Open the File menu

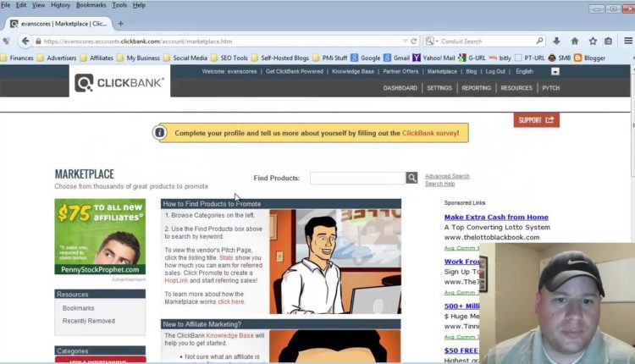coord(6,5)
